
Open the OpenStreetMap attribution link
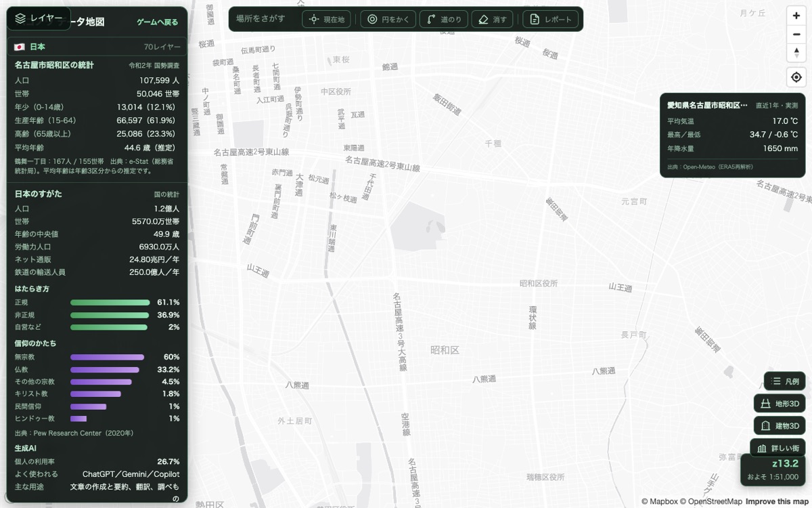point(710,501)
